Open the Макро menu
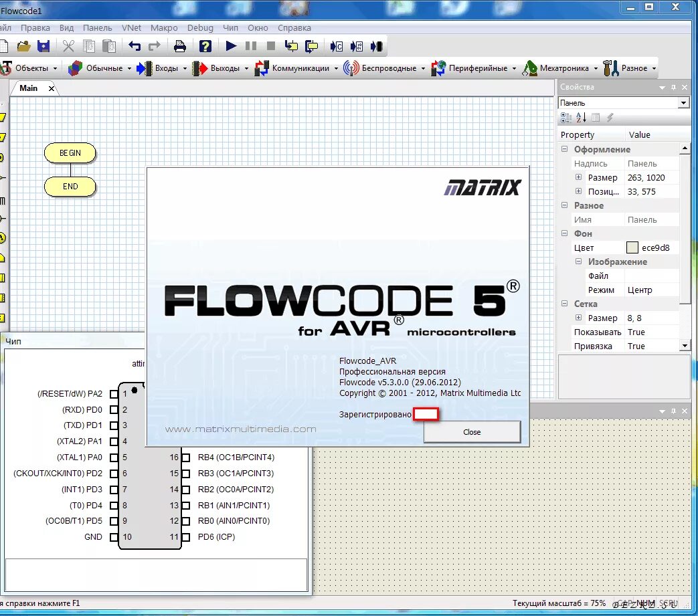The image size is (698, 616). (x=164, y=27)
